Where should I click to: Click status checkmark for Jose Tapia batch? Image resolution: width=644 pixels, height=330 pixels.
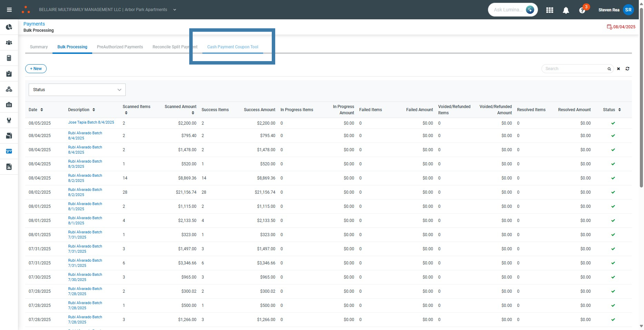pos(613,123)
